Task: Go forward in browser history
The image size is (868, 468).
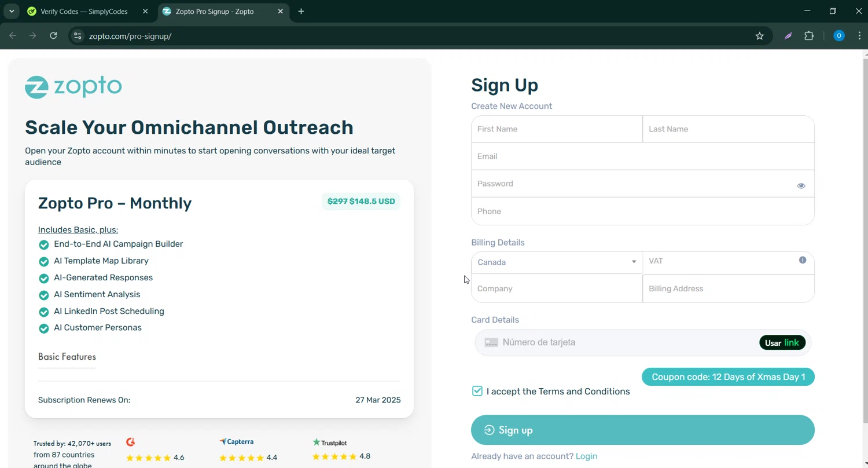Action: (33, 36)
